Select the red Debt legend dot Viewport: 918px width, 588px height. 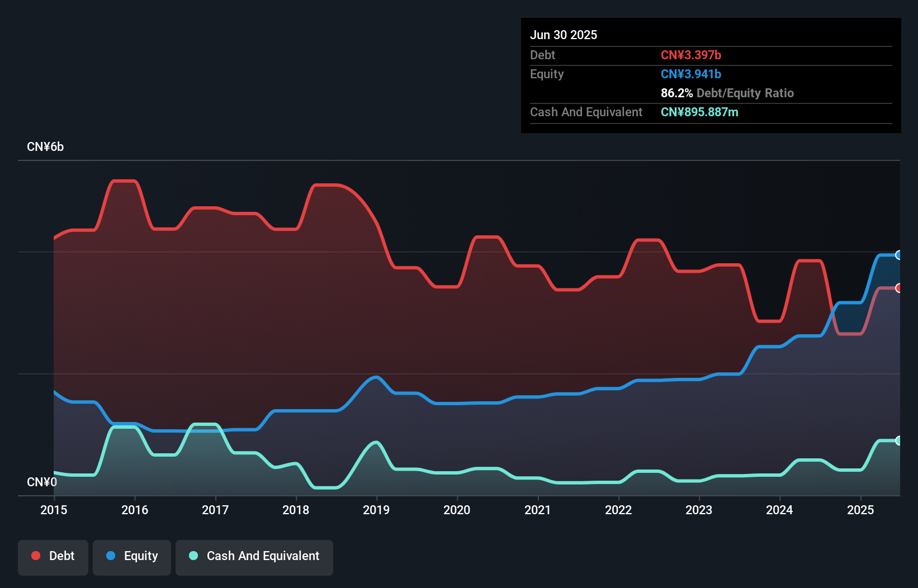coord(35,556)
